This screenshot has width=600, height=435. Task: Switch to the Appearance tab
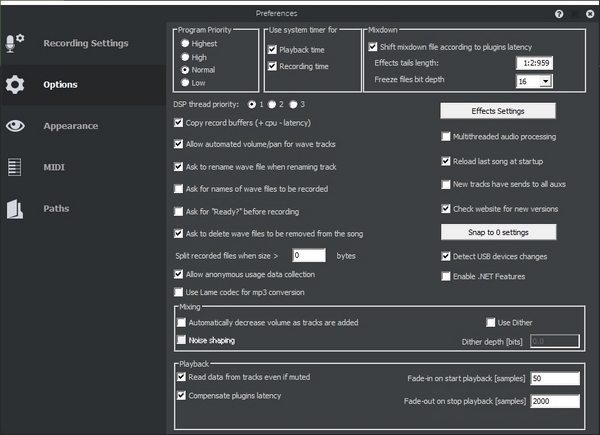coord(70,126)
